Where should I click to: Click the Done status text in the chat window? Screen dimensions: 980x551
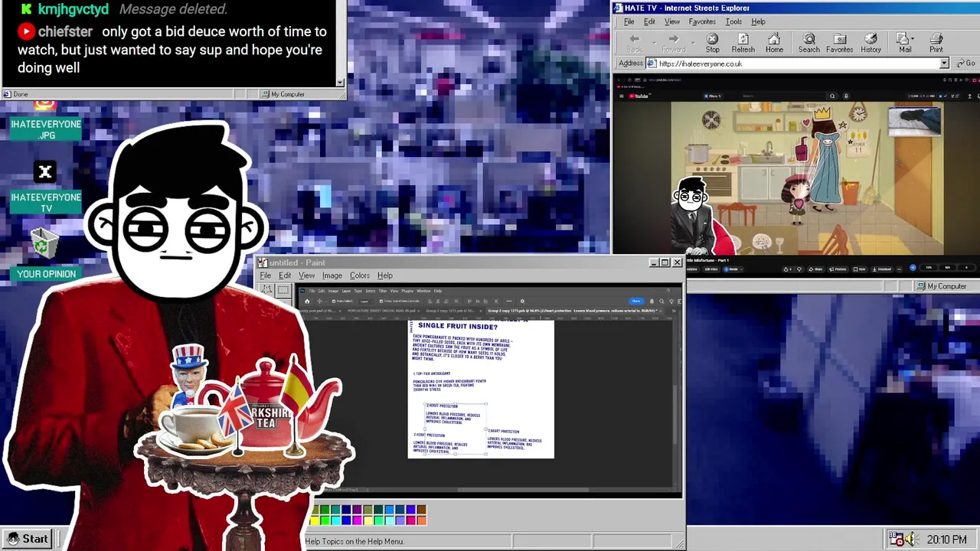tap(21, 94)
